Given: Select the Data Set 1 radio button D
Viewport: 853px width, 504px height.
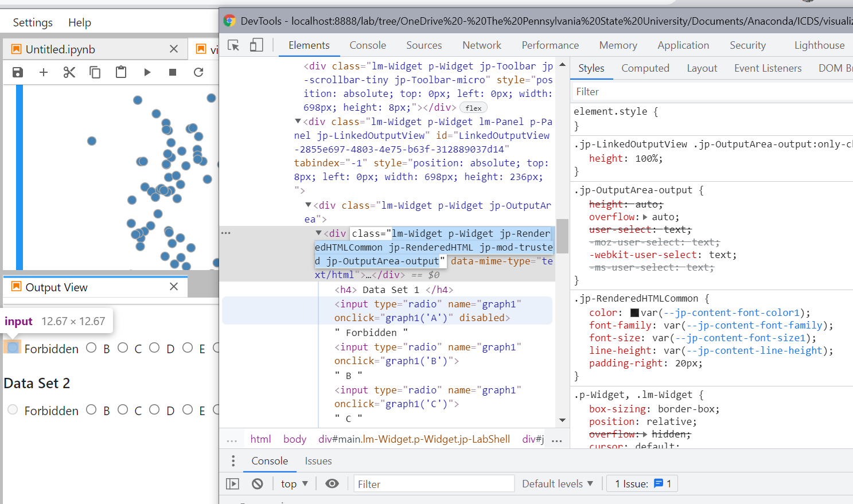Looking at the screenshot, I should [x=154, y=347].
